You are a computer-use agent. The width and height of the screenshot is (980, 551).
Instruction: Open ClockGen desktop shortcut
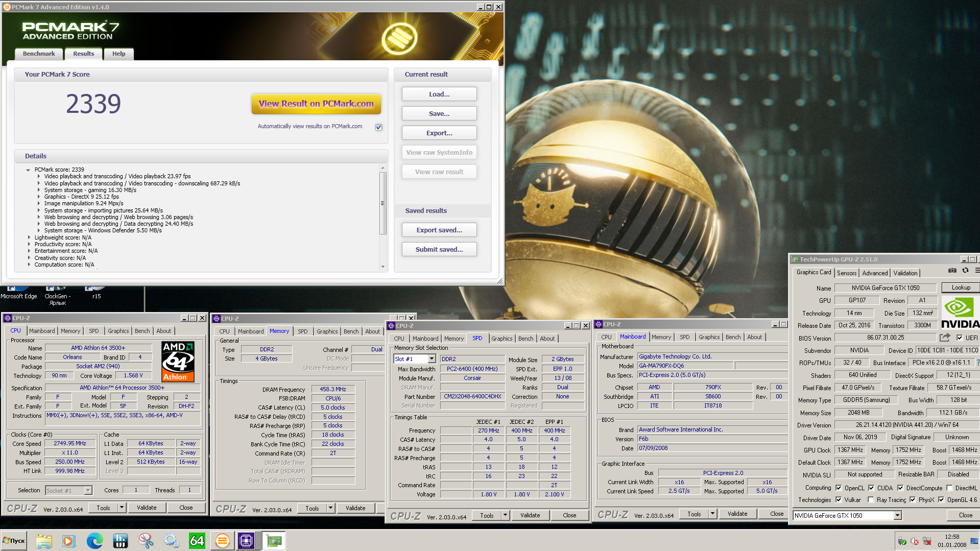coord(58,295)
